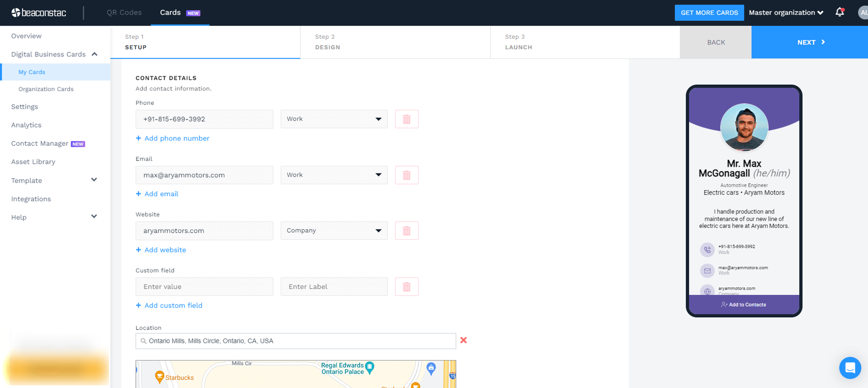Click the custom field Enter value input
868x388 pixels.
point(204,287)
